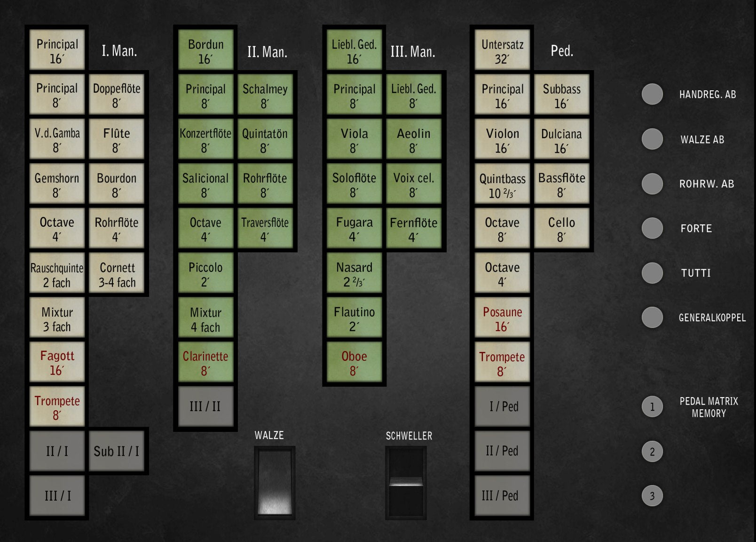Enable the Quintbass 10 2/3' stop
Image resolution: width=756 pixels, height=542 pixels.
click(502, 185)
